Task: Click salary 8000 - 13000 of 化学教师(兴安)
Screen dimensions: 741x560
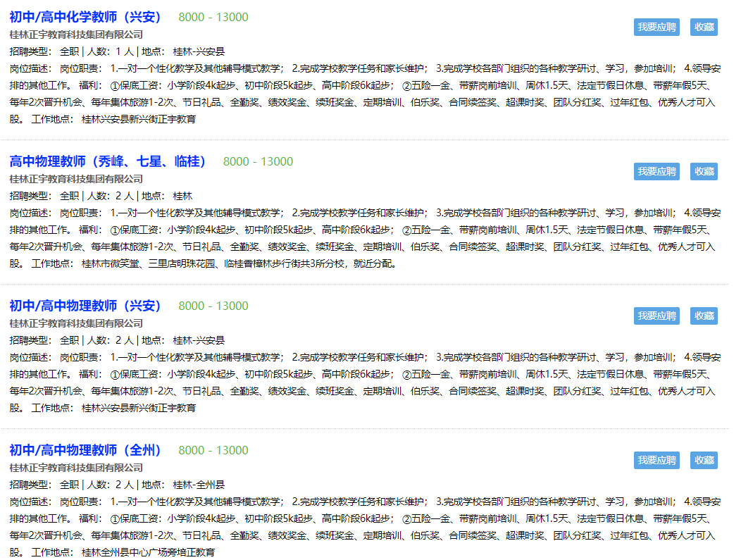Action: coord(213,17)
